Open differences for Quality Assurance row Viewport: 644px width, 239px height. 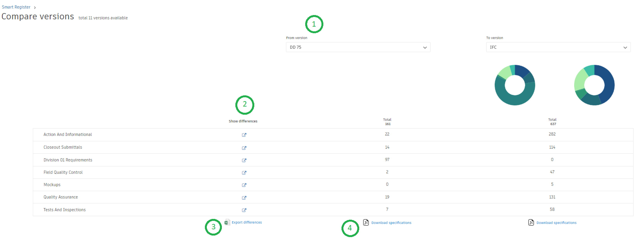pos(244,197)
